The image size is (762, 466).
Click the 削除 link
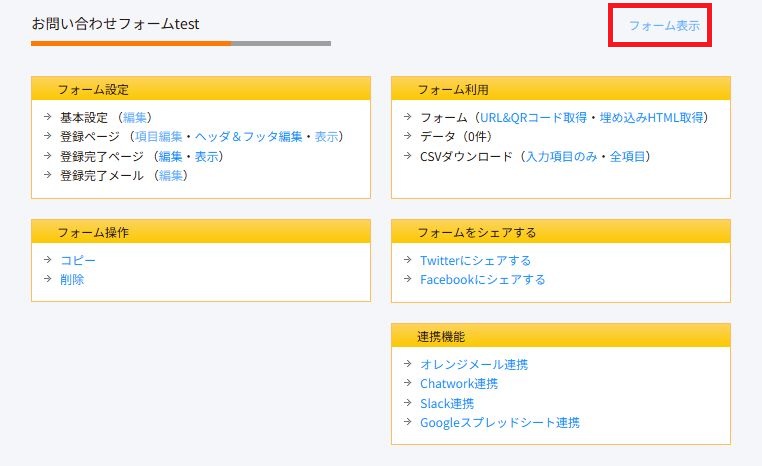click(72, 279)
